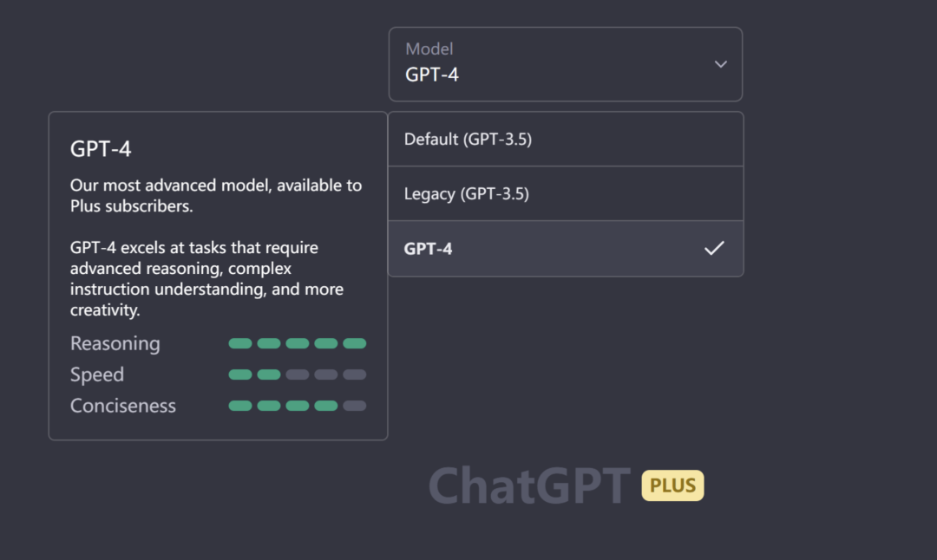937x560 pixels.
Task: Click the Model selector's current GPT-4 value
Action: click(x=432, y=75)
